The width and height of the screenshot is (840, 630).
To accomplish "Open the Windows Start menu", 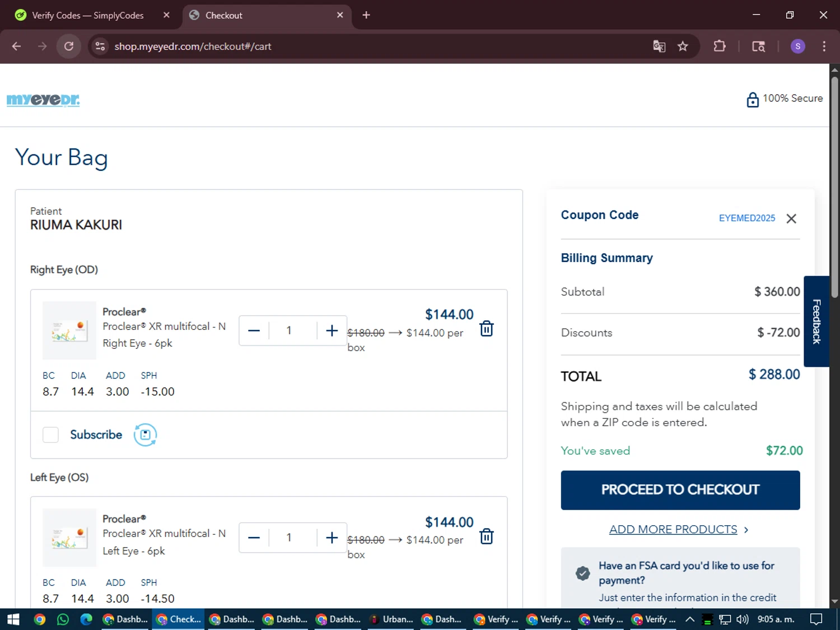I will tap(13, 619).
